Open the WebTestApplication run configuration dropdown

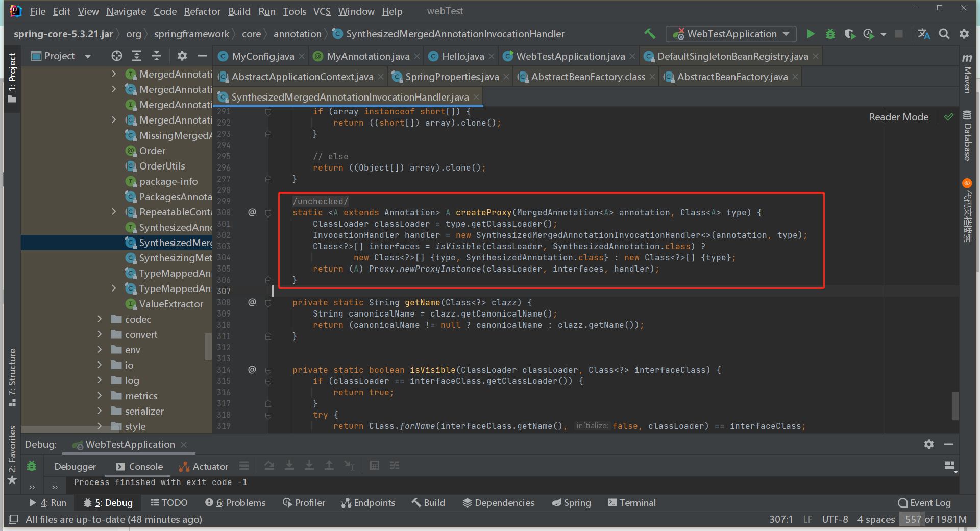[731, 34]
